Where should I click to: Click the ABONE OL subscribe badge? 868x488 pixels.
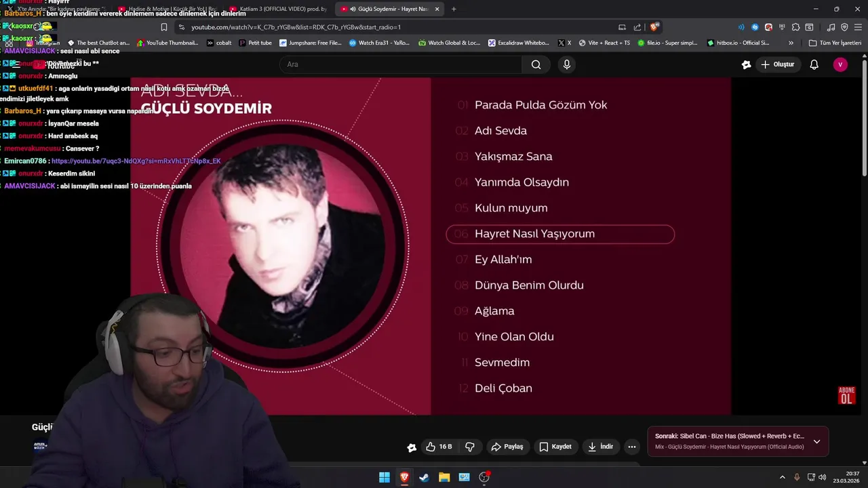pyautogui.click(x=846, y=396)
